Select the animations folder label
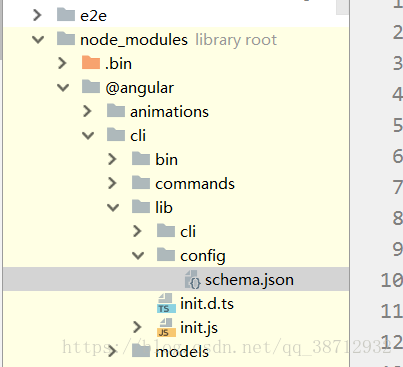The image size is (403, 367). (169, 112)
